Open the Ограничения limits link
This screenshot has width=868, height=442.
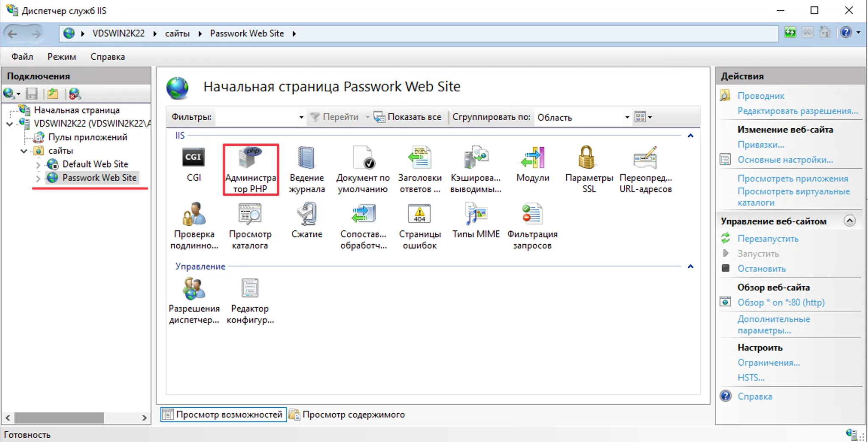pyautogui.click(x=769, y=363)
